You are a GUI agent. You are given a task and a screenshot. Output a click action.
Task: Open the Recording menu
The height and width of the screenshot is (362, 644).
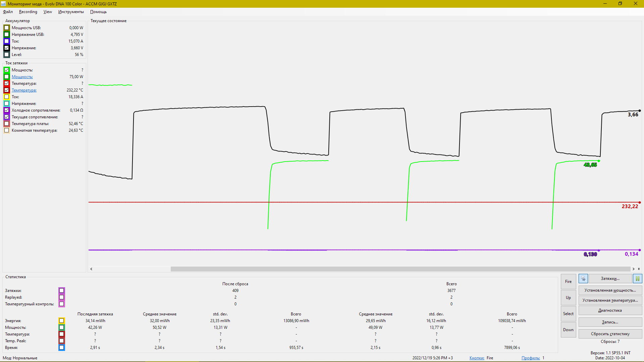28,12
